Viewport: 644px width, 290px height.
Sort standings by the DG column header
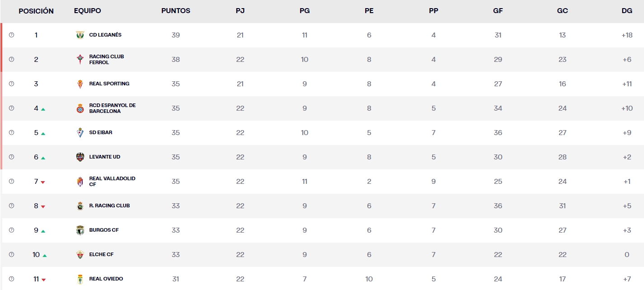click(x=626, y=11)
